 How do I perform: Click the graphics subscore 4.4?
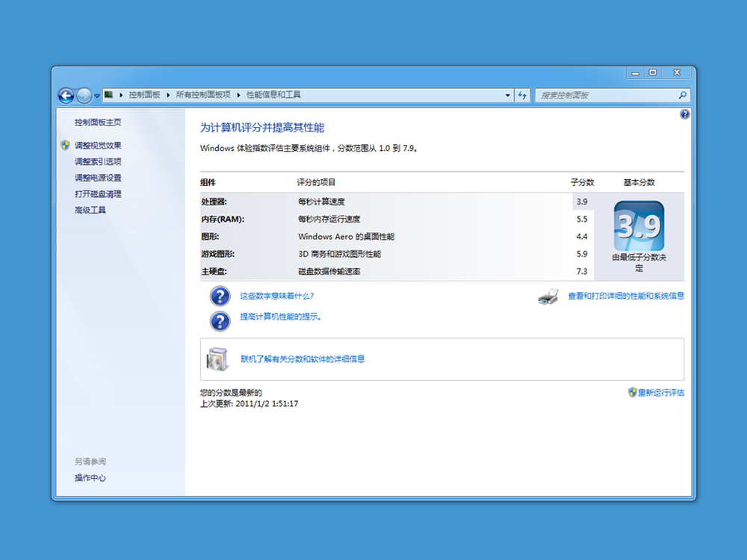(x=582, y=237)
